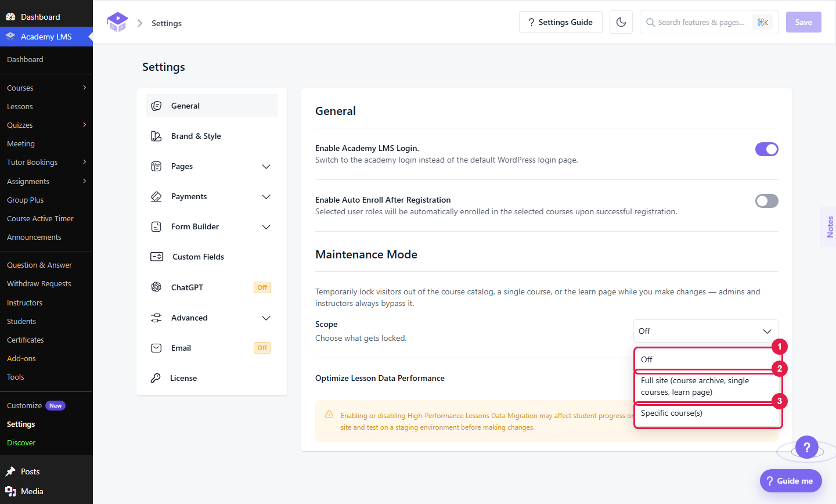The image size is (836, 504).
Task: Click the General settings icon
Action: point(156,106)
